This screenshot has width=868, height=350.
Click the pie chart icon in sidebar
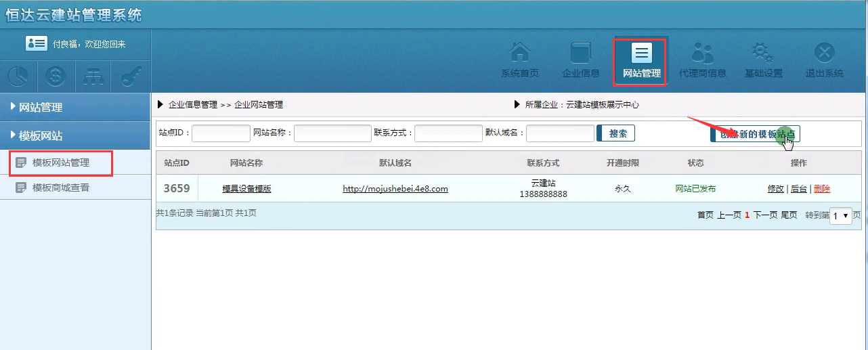click(x=18, y=76)
